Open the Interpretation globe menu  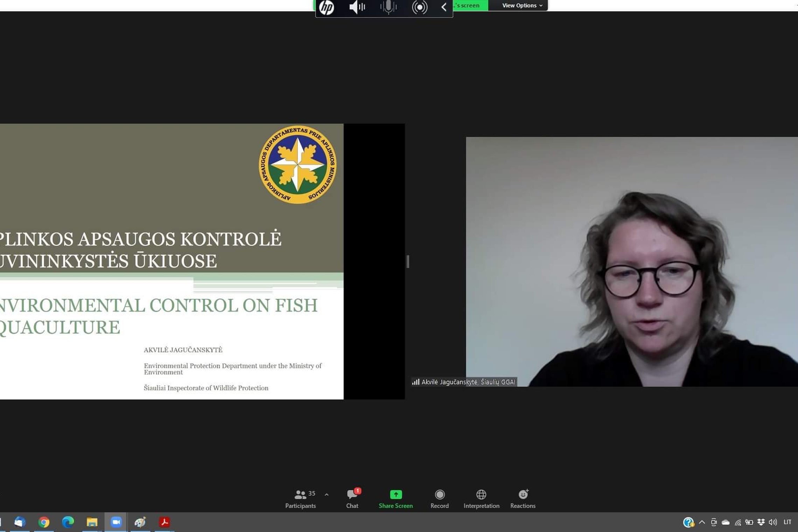coord(481,499)
